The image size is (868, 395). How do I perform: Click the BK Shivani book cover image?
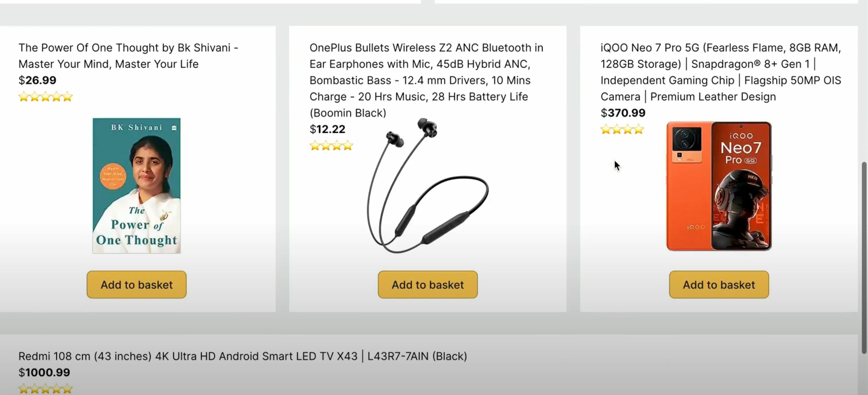(x=136, y=185)
